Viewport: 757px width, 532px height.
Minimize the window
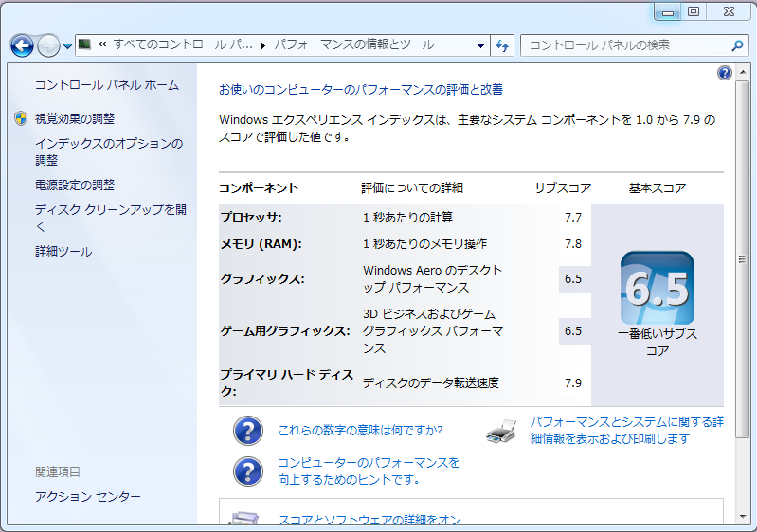668,12
